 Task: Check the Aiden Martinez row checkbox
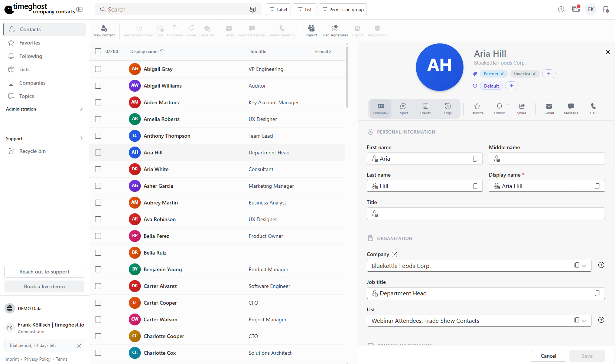pos(98,102)
